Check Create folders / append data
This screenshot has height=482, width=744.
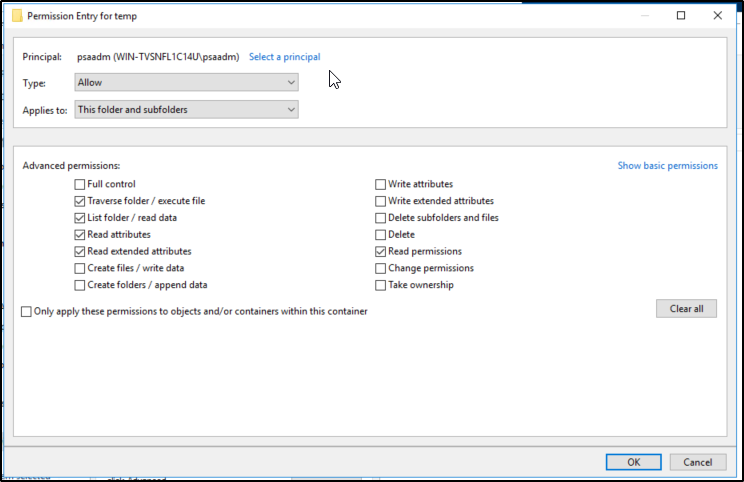pos(80,285)
